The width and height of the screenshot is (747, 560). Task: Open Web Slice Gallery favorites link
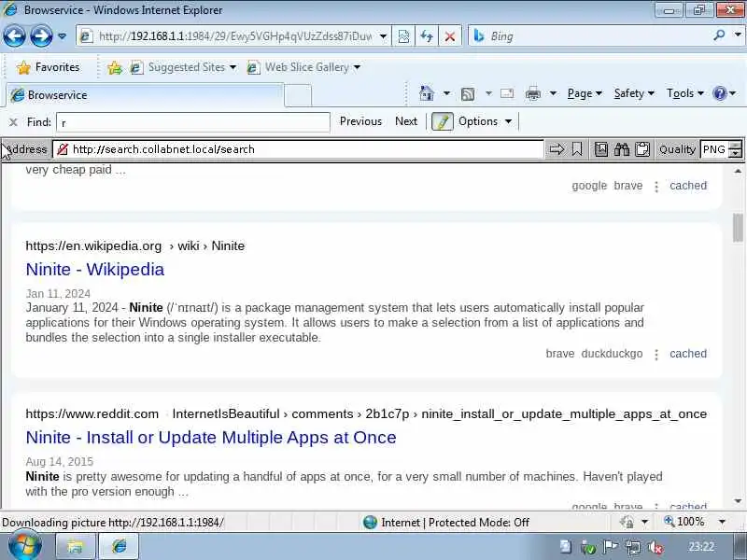click(303, 67)
